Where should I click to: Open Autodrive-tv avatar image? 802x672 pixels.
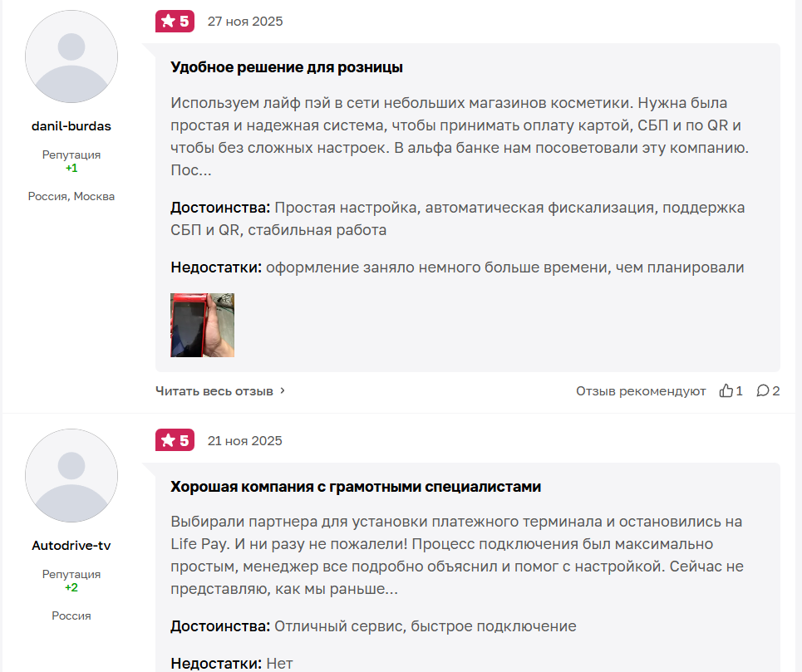[71, 475]
